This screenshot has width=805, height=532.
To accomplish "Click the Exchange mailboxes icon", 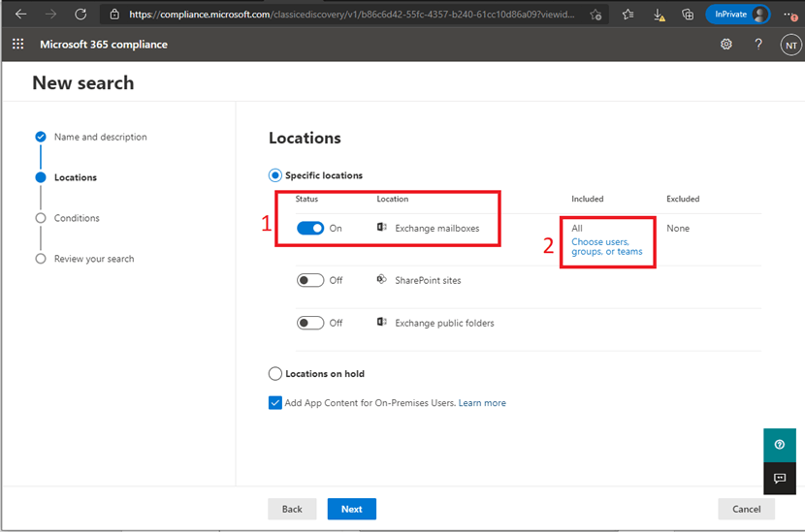I will pyautogui.click(x=381, y=228).
